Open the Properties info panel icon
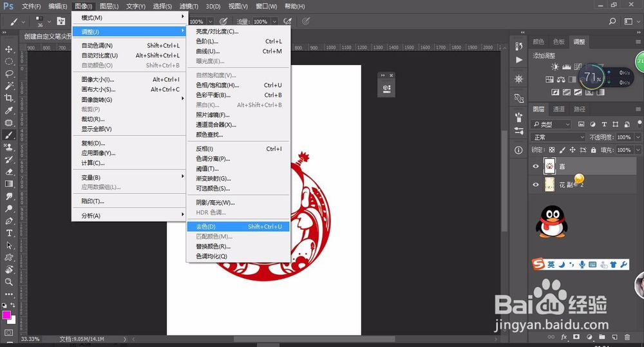Viewport: 644px width, 347px height. (518, 150)
